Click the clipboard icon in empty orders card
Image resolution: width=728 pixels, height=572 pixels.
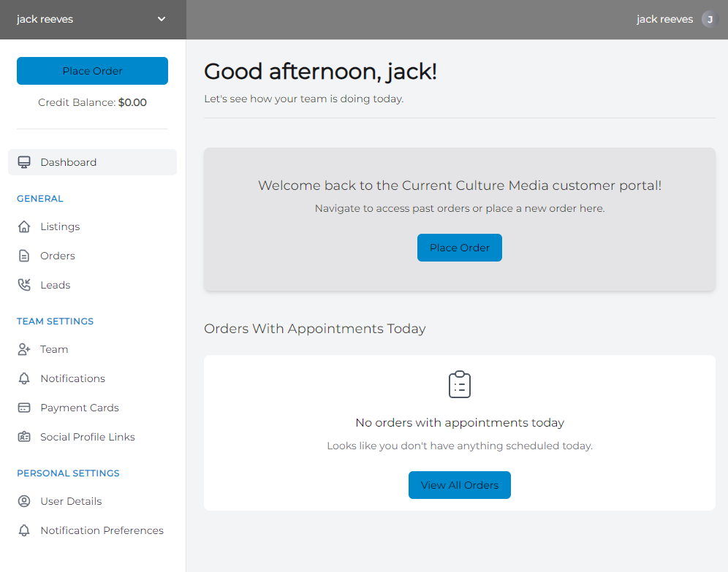(x=460, y=384)
